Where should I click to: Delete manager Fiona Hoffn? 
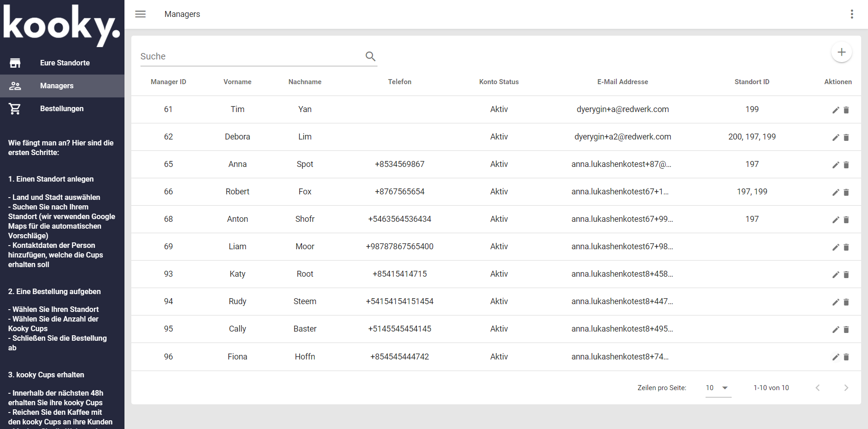point(846,357)
